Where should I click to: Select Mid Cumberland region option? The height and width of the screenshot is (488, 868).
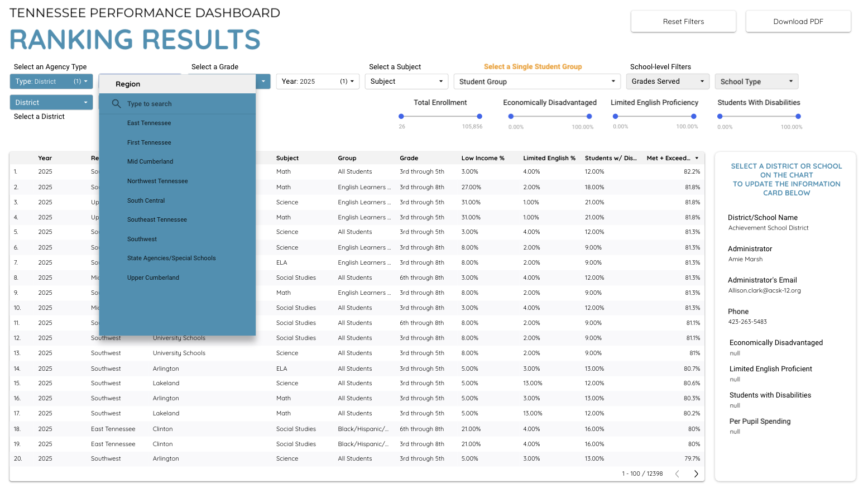[x=150, y=161]
